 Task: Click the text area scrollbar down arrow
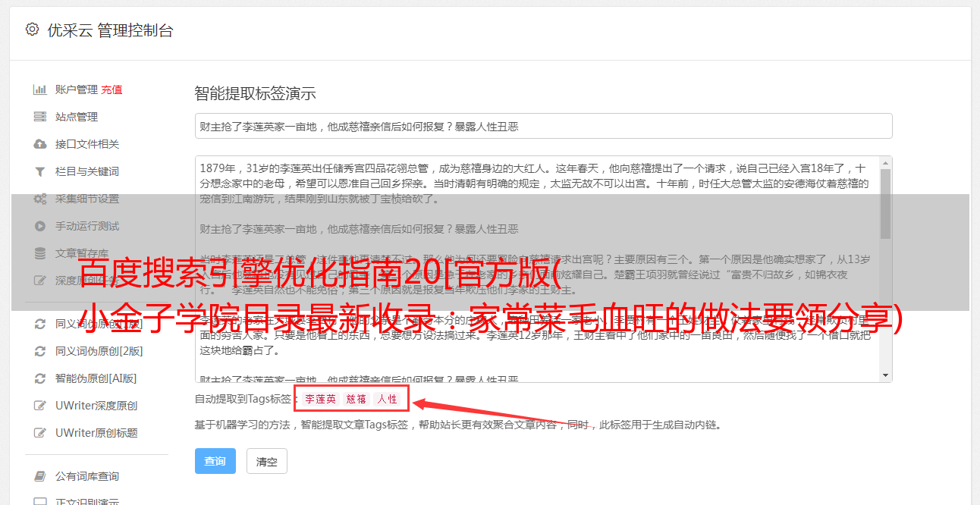coord(885,375)
